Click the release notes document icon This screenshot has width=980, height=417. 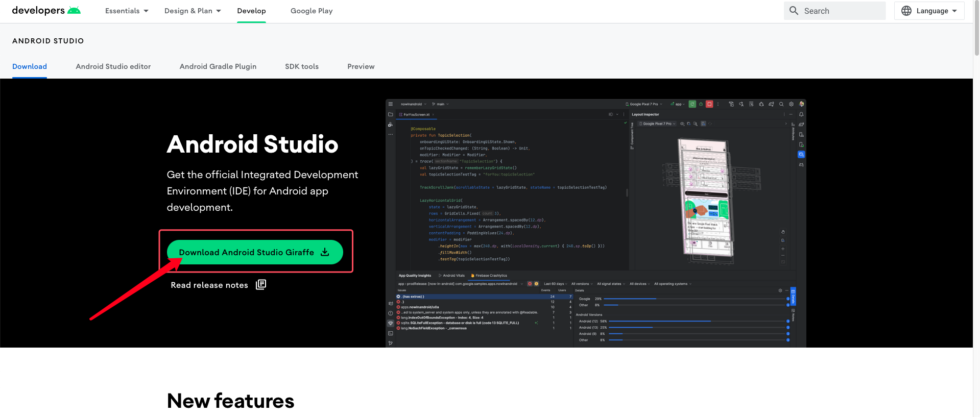261,284
